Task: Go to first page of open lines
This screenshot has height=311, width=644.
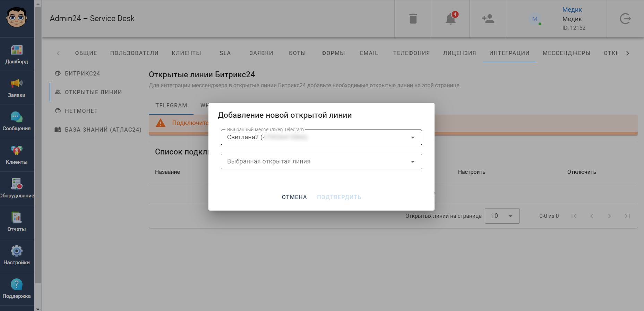Action: (574, 216)
